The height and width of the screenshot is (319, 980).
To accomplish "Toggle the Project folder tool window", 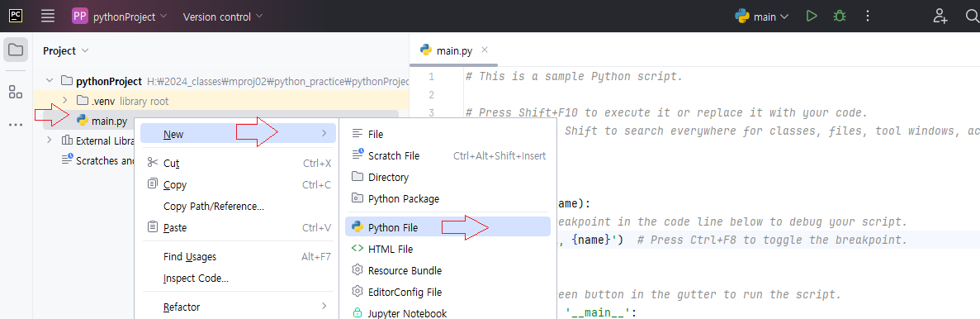I will click(x=16, y=50).
